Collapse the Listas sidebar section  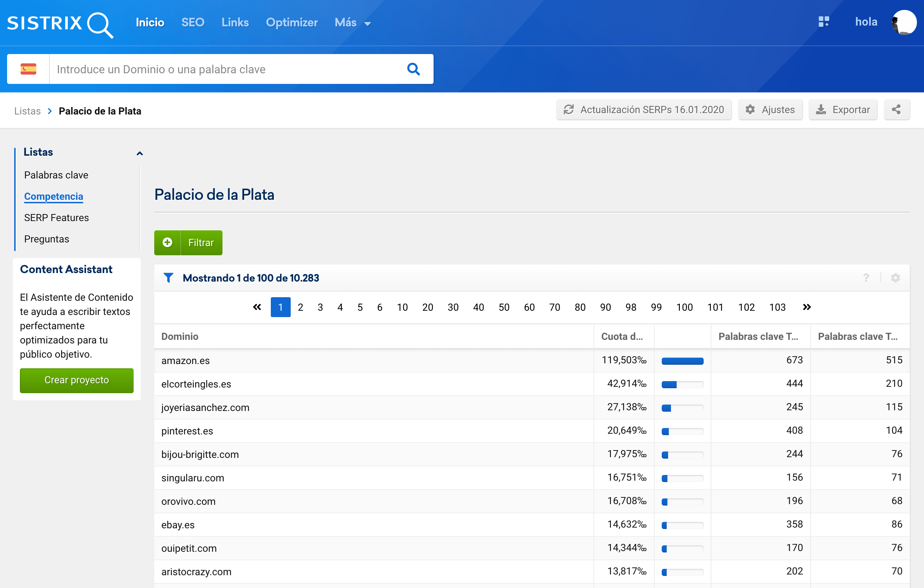click(140, 153)
